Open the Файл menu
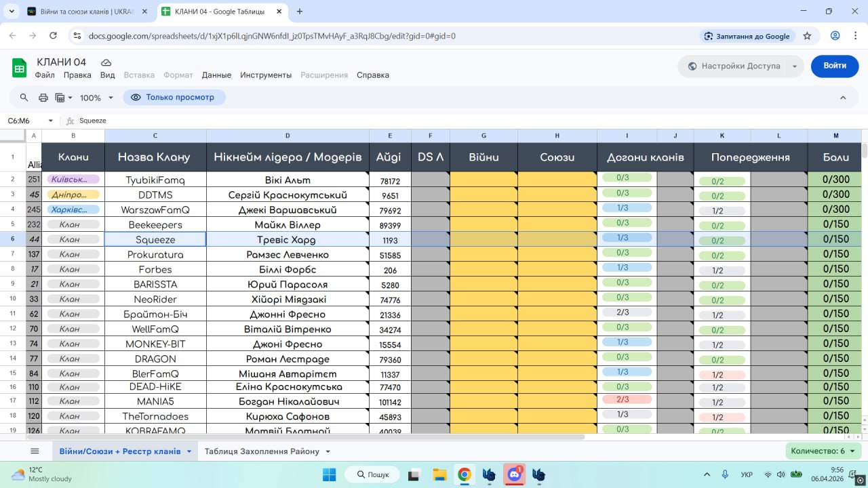The width and height of the screenshot is (868, 488). click(x=45, y=75)
